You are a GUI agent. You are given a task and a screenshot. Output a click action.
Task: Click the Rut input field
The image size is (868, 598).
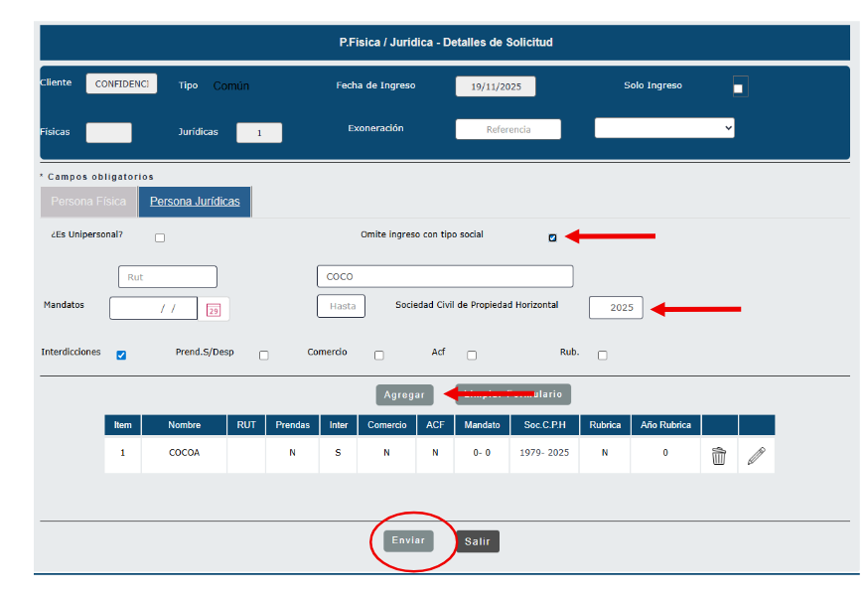(x=167, y=277)
